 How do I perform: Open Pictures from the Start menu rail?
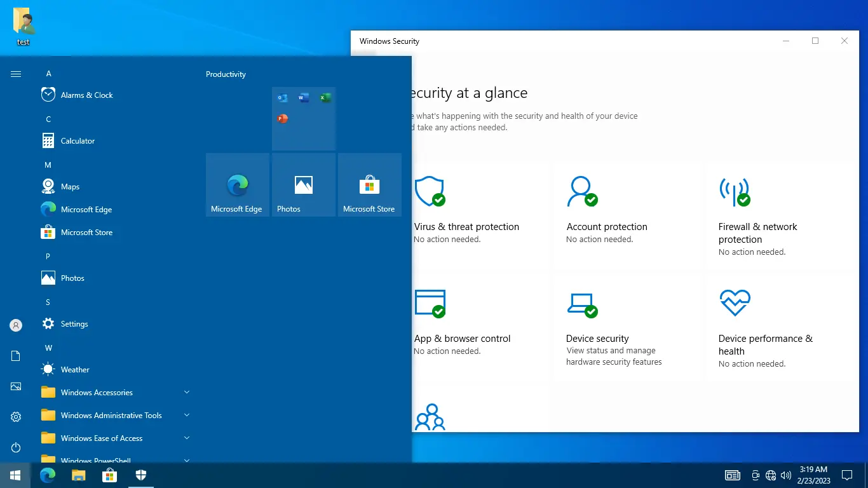[16, 386]
